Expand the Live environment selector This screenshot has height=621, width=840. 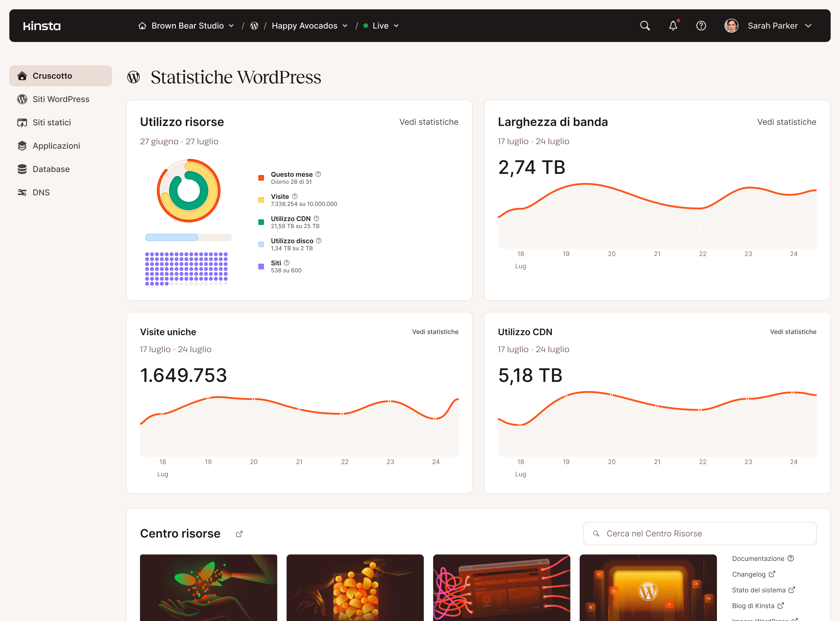381,26
